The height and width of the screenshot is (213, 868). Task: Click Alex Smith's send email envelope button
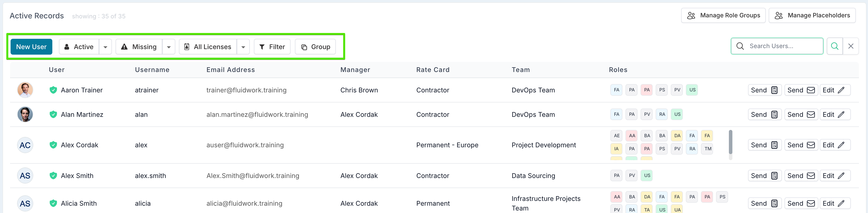[x=801, y=175]
